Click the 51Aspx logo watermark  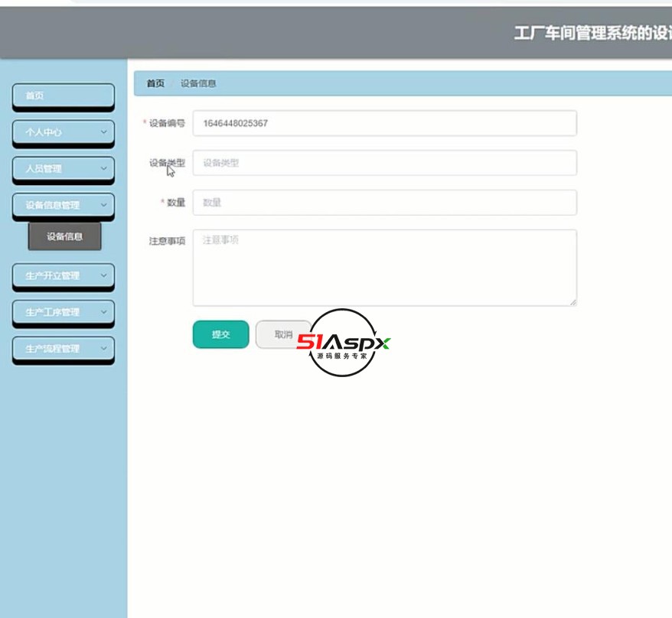(342, 341)
